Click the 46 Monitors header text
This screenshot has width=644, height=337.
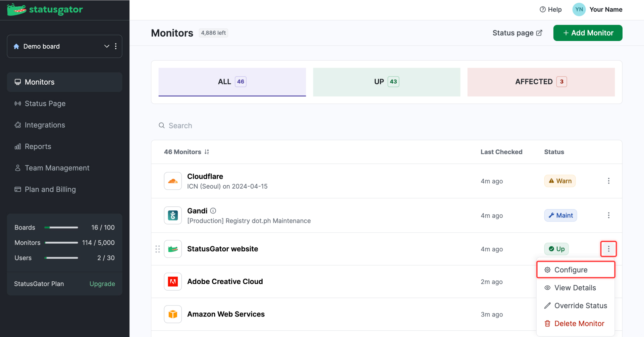182,152
